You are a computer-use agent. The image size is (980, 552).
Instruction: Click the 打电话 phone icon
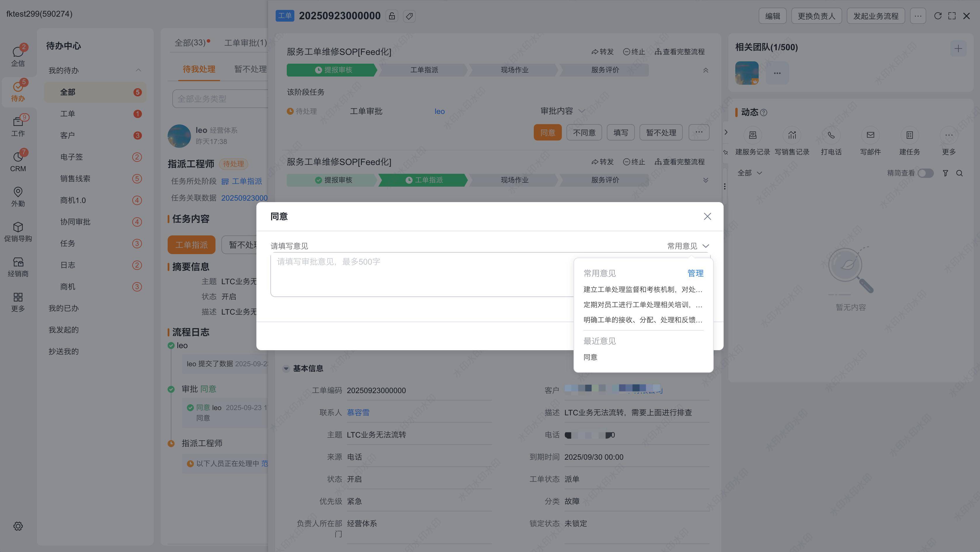[x=831, y=136]
